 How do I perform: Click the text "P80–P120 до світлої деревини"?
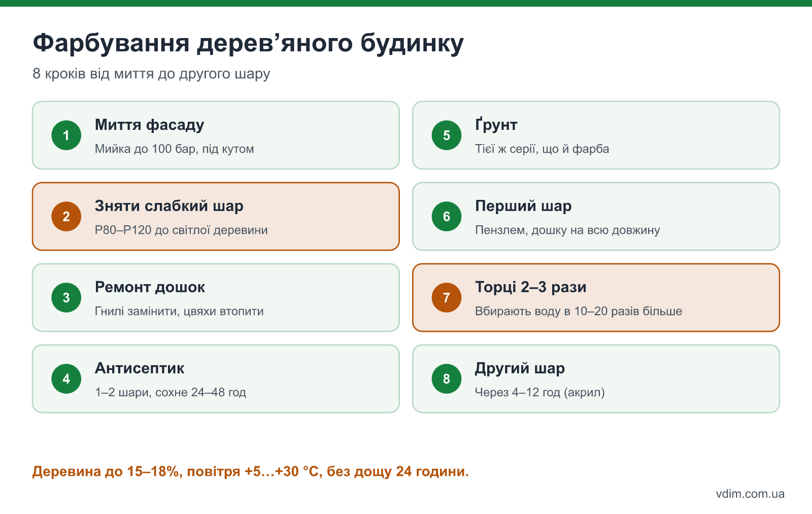pos(181,230)
